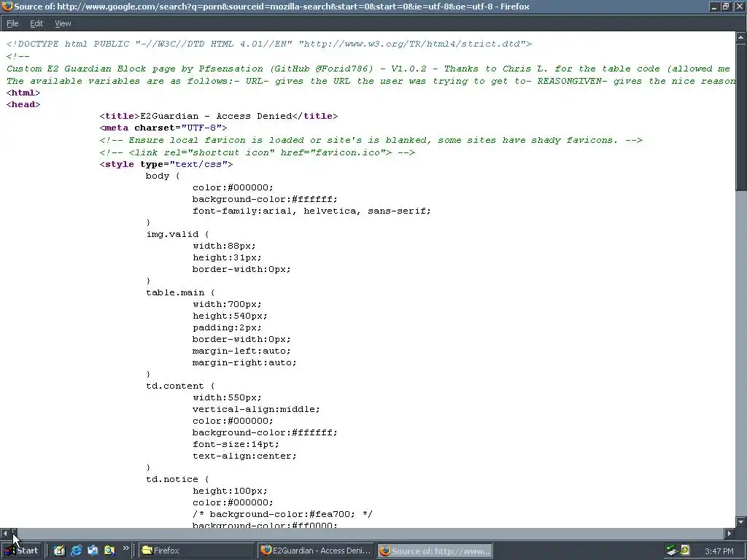Click the text-align:center; line
The width and height of the screenshot is (747, 560).
[244, 456]
